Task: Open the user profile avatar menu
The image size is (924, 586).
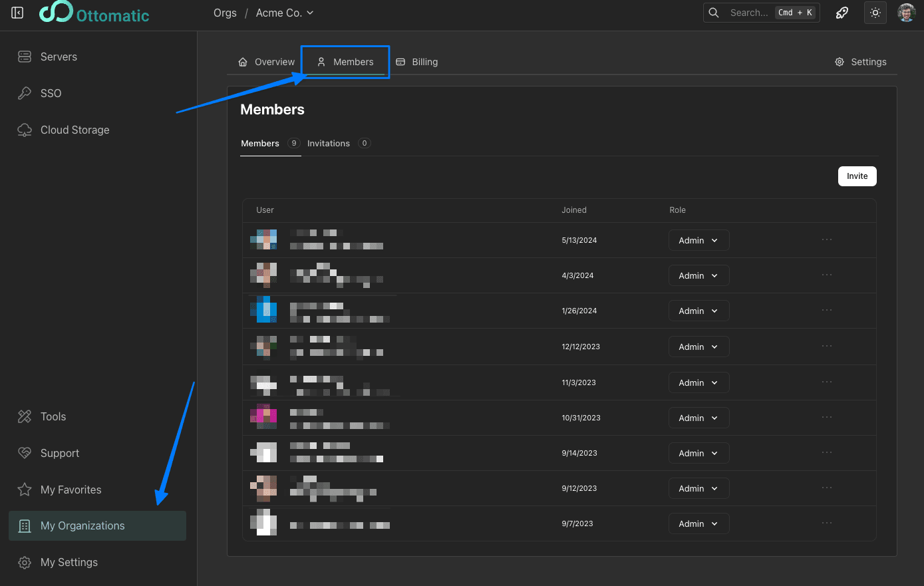Action: coord(906,13)
